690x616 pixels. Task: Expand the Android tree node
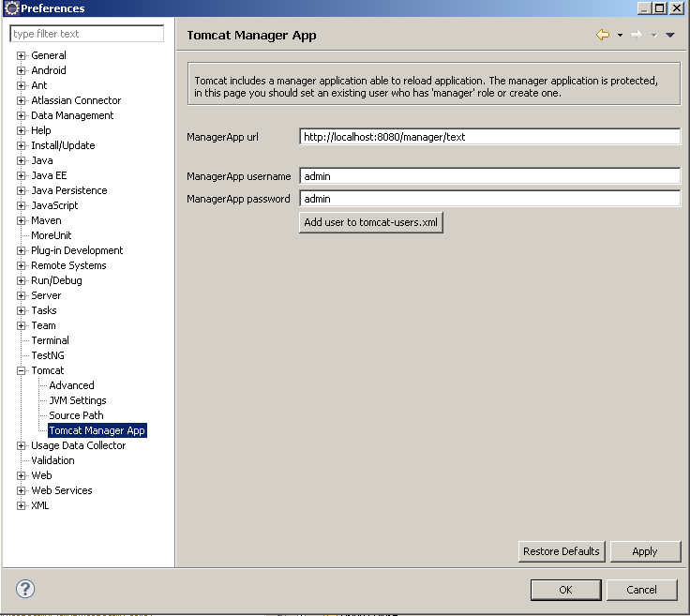click(21, 70)
